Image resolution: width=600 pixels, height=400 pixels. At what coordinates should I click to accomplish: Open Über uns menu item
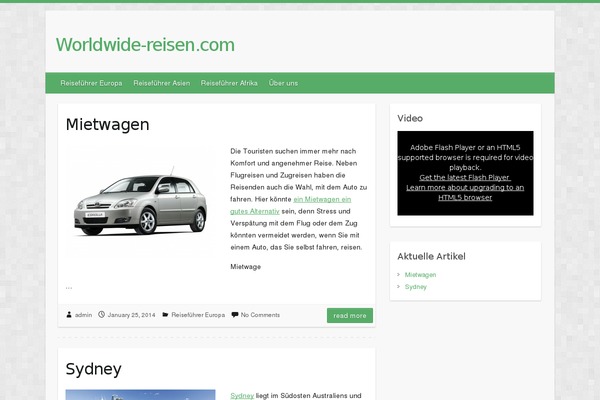point(283,83)
